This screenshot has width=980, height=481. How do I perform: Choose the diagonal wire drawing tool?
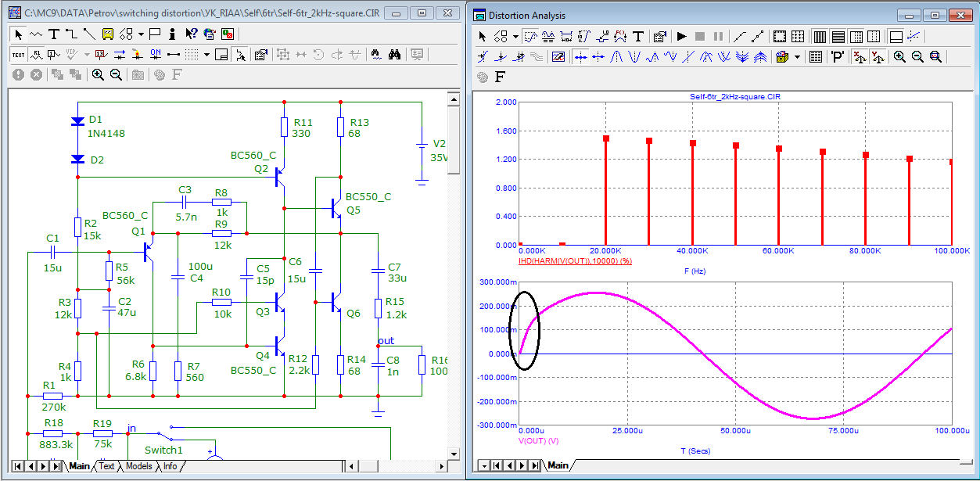pyautogui.click(x=89, y=34)
